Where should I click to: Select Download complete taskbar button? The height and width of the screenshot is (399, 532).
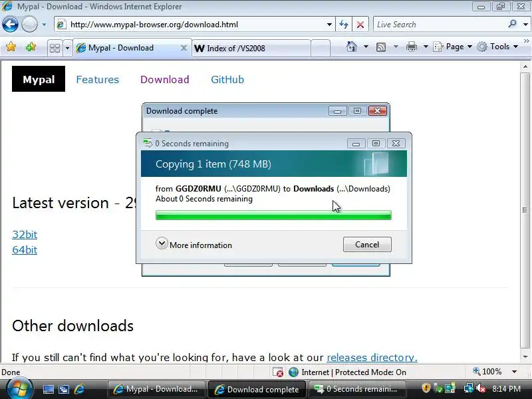pyautogui.click(x=257, y=389)
